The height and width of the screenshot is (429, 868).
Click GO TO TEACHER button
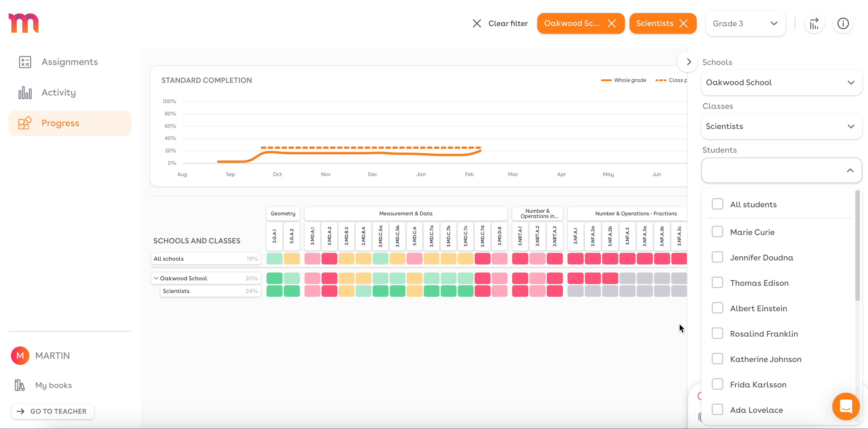[x=52, y=411]
